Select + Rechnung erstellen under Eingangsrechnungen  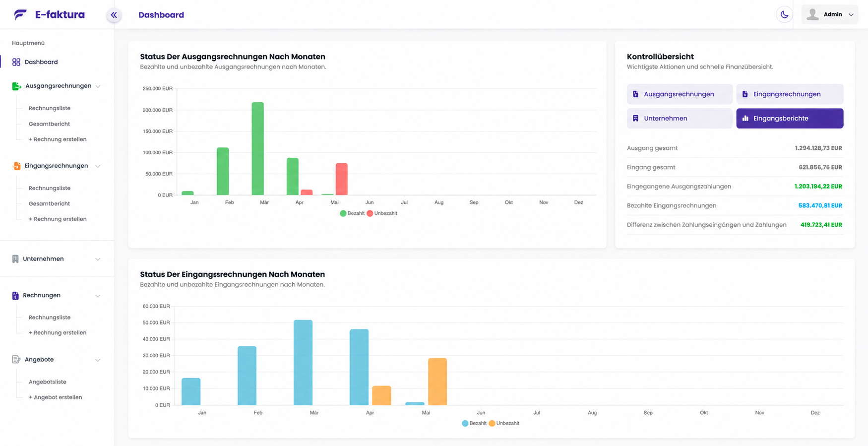(x=58, y=219)
